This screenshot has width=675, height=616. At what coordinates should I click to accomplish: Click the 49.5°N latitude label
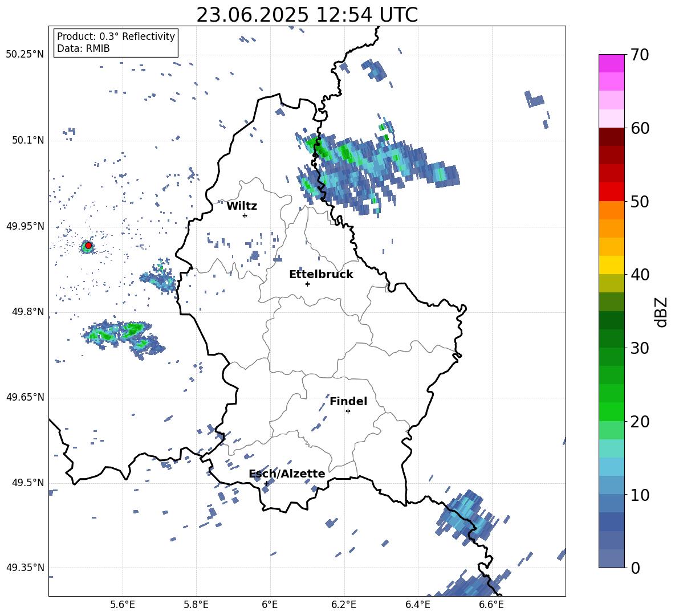(27, 483)
